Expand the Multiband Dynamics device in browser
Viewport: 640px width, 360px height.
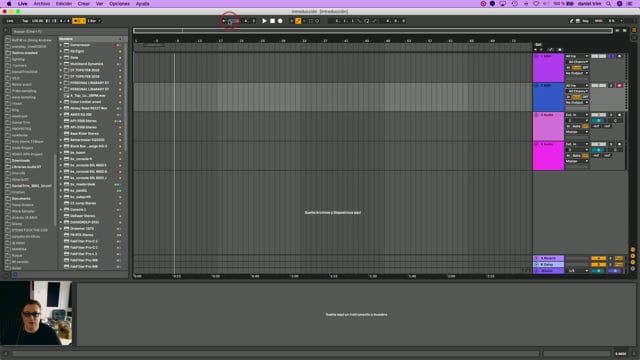[x=61, y=64]
